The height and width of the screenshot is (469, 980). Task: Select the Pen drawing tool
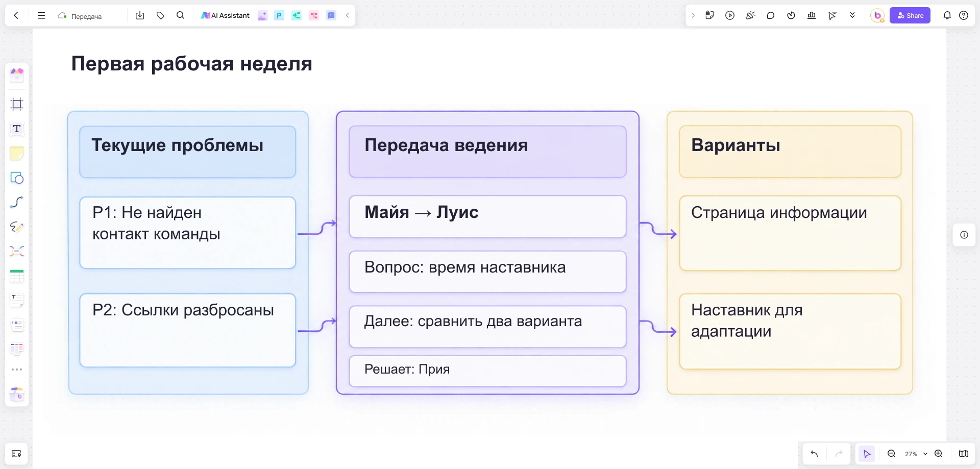point(17,227)
